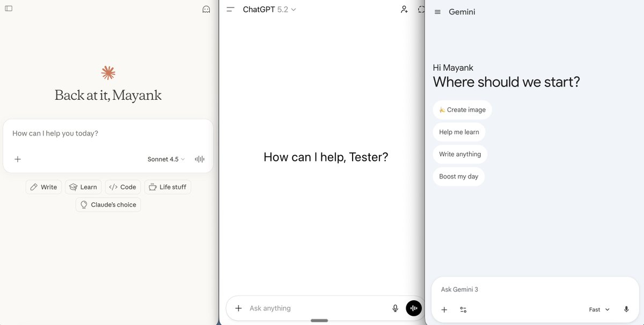This screenshot has height=325, width=644.
Task: Click the Ask Gemini 3 input field
Action: pyautogui.click(x=535, y=290)
